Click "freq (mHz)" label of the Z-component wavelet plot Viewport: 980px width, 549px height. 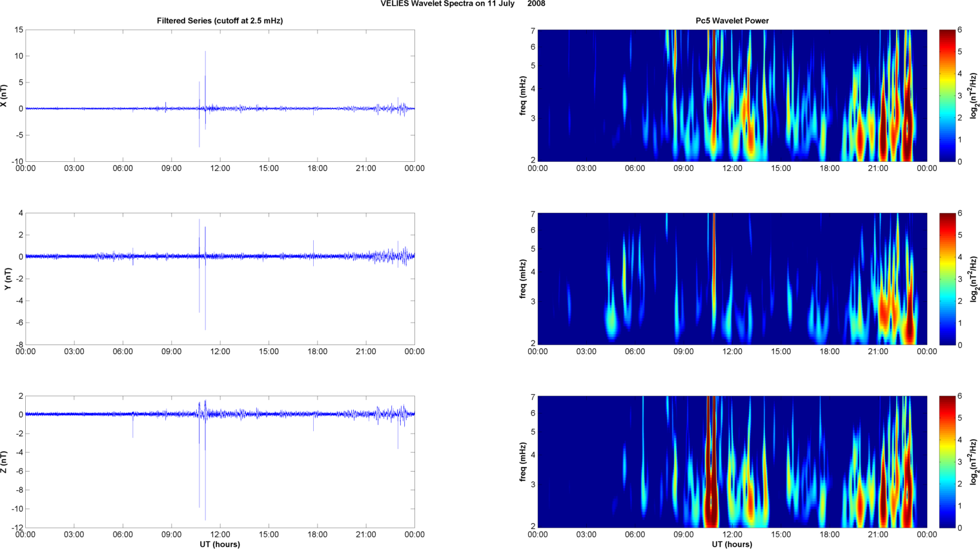pyautogui.click(x=523, y=462)
